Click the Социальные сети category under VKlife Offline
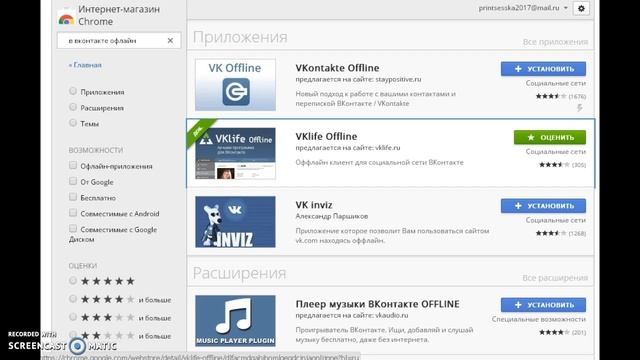The image size is (640, 360). pos(556,152)
